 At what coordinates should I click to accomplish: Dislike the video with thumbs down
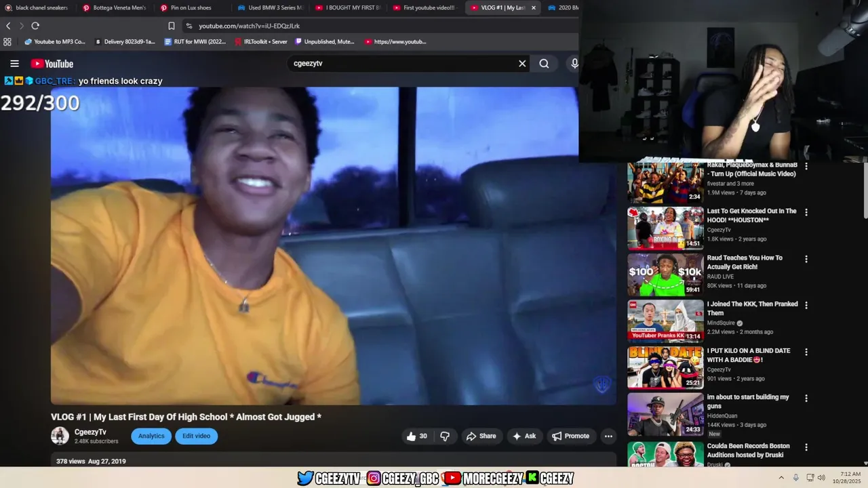(445, 436)
